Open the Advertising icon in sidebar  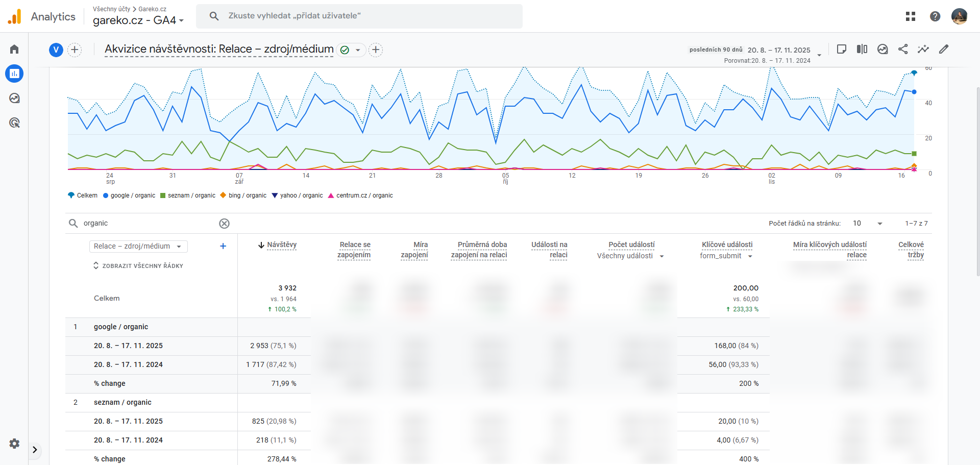(14, 123)
